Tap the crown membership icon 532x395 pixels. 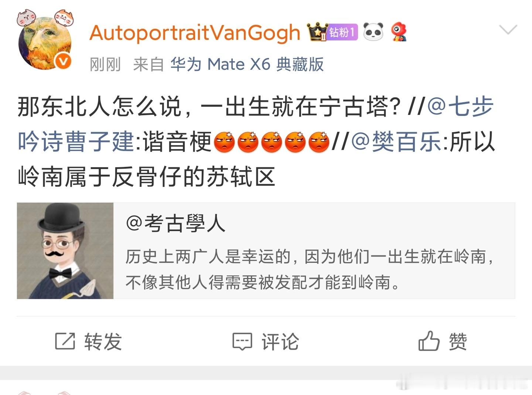pyautogui.click(x=317, y=32)
